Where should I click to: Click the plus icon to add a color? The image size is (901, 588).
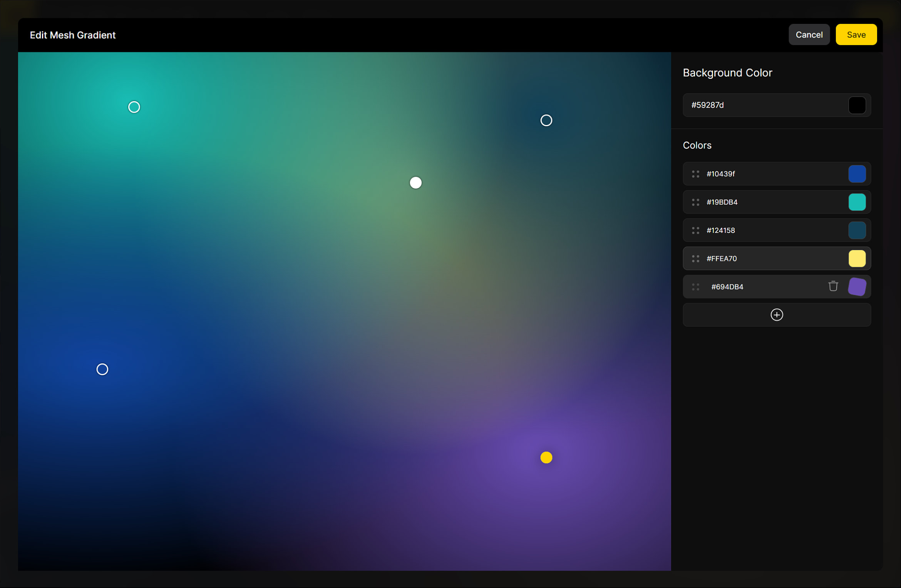[x=776, y=315]
